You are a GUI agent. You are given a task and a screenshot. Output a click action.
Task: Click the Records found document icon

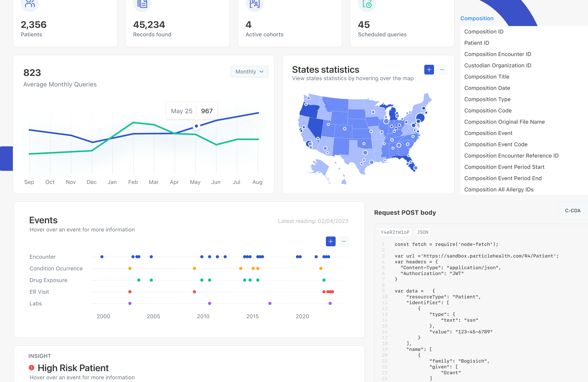pos(142,4)
